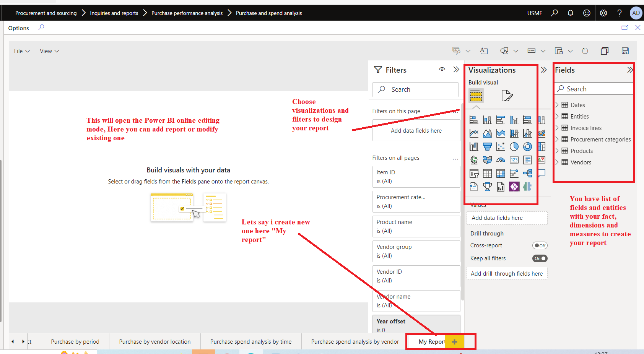Insert a text box from the toolbar
Viewport: 644px width, 354px height.
pyautogui.click(x=484, y=50)
